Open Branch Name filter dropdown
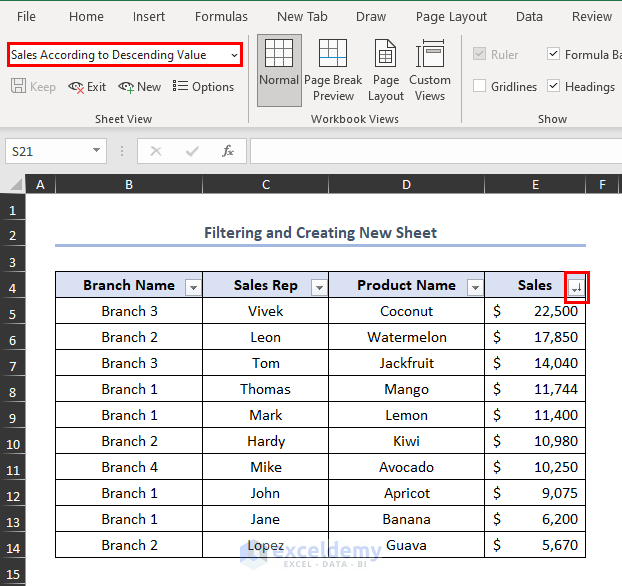The width and height of the screenshot is (622, 586). 192,287
